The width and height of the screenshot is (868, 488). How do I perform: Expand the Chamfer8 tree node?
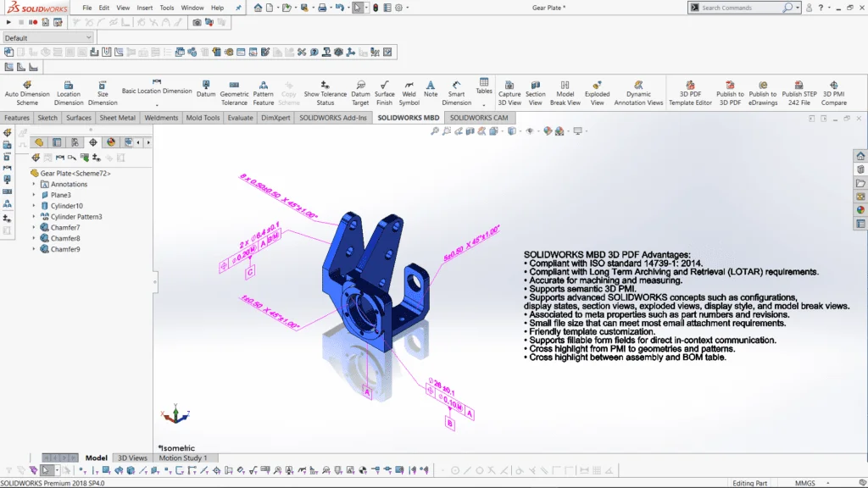click(x=34, y=238)
